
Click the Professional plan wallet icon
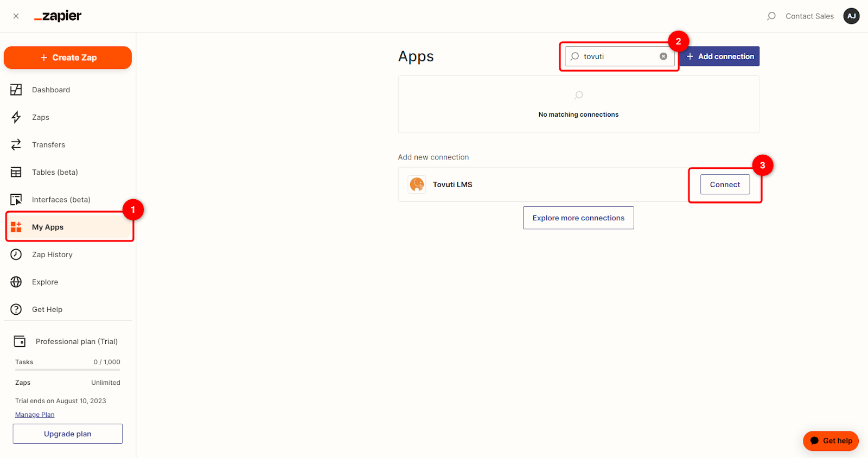pos(20,341)
